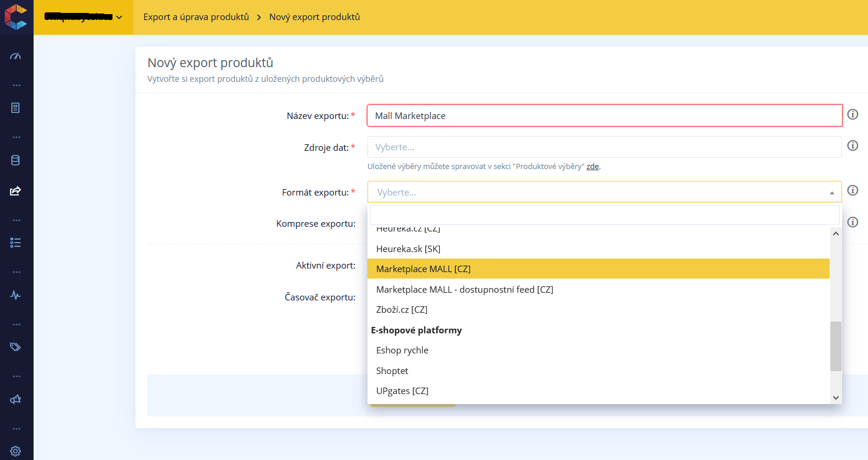Screen dimensions: 868x460
Task: Click the database icon in sidebar
Action: (16, 160)
